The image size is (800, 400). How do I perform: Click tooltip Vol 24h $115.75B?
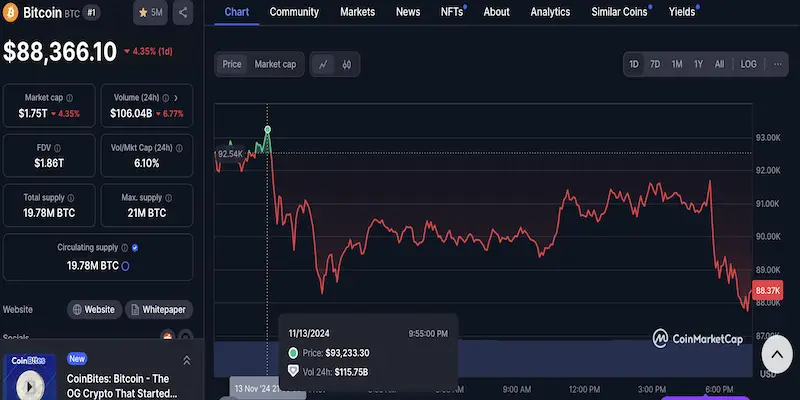[x=351, y=372]
